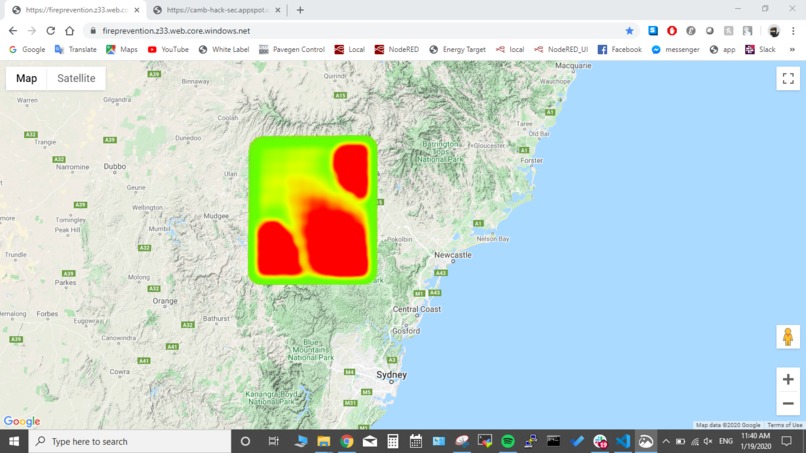Click the bookmark star icon
The width and height of the screenshot is (806, 453).
pyautogui.click(x=629, y=31)
